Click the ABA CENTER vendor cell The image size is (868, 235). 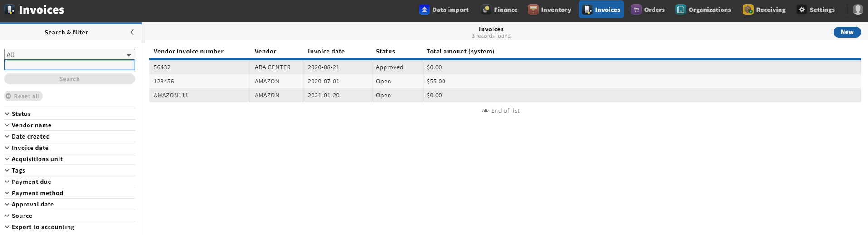click(x=277, y=67)
